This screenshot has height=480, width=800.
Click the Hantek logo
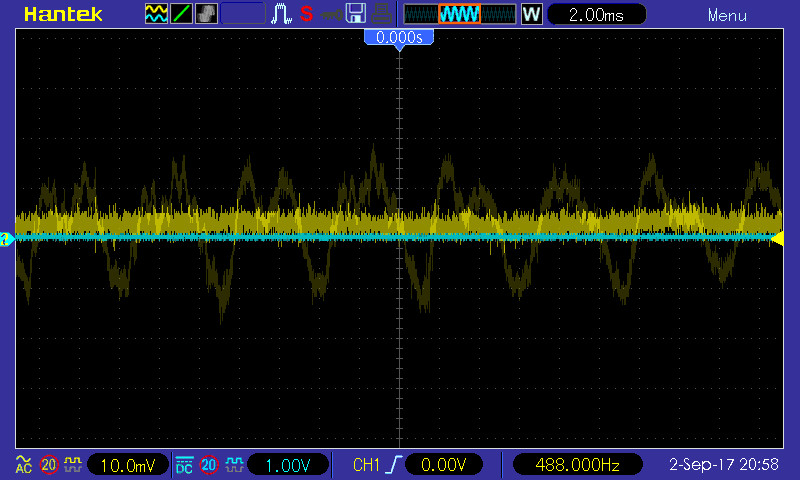pyautogui.click(x=63, y=14)
